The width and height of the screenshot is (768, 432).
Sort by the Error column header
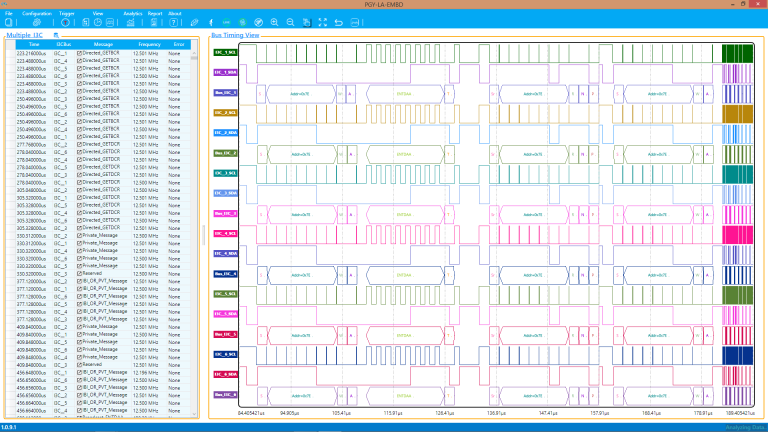(x=179, y=44)
